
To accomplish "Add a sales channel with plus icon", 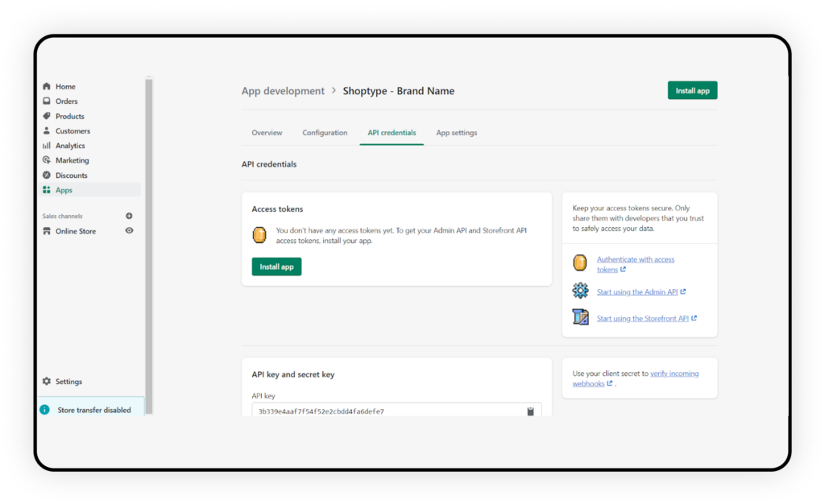I will click(x=129, y=216).
